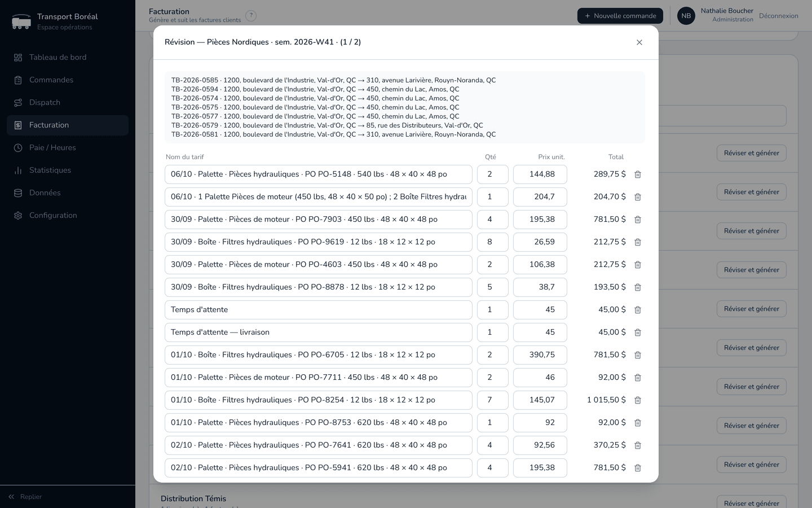Viewport: 812px width, 508px height.
Task: Click the TB-2026-0579 route line
Action: coord(327,125)
